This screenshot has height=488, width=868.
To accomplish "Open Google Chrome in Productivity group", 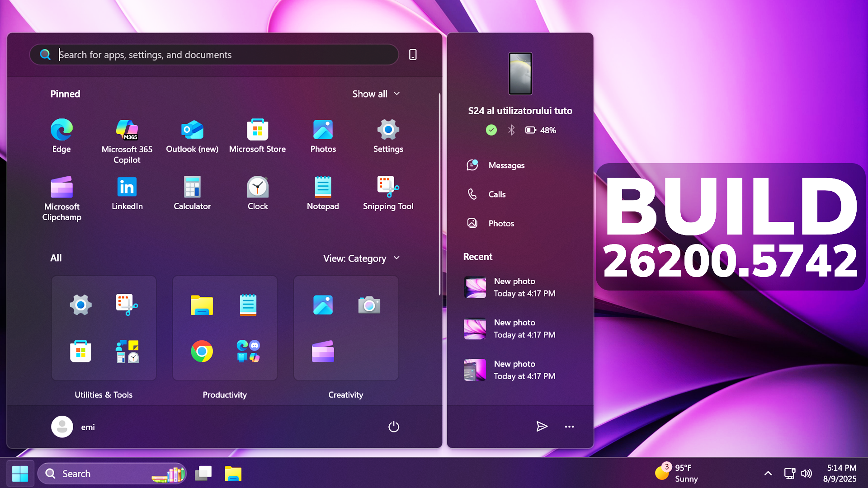I will [x=202, y=351].
